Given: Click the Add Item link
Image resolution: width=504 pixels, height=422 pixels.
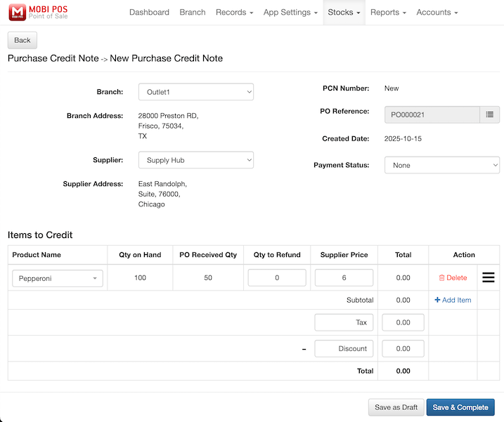Looking at the screenshot, I should pyautogui.click(x=453, y=300).
